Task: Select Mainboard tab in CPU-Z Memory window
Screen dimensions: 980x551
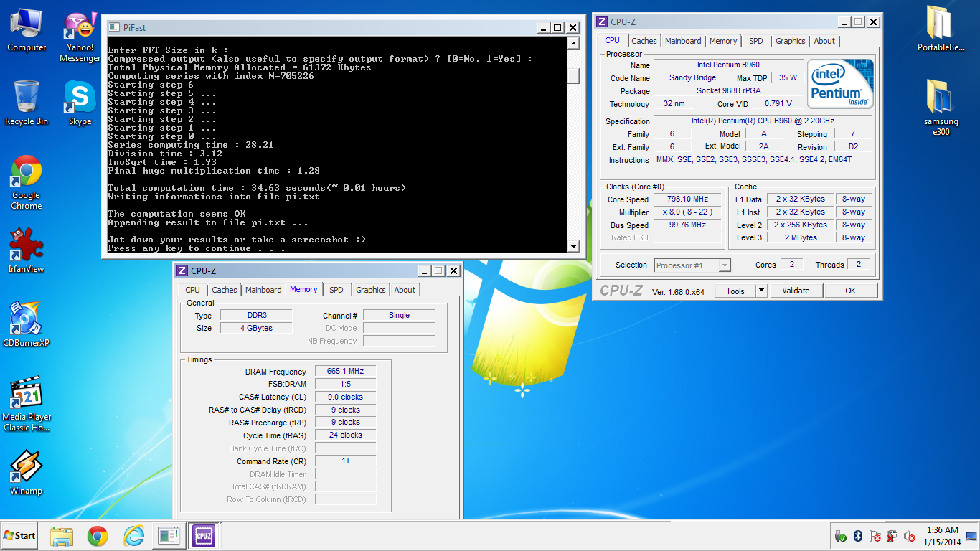Action: coord(263,290)
